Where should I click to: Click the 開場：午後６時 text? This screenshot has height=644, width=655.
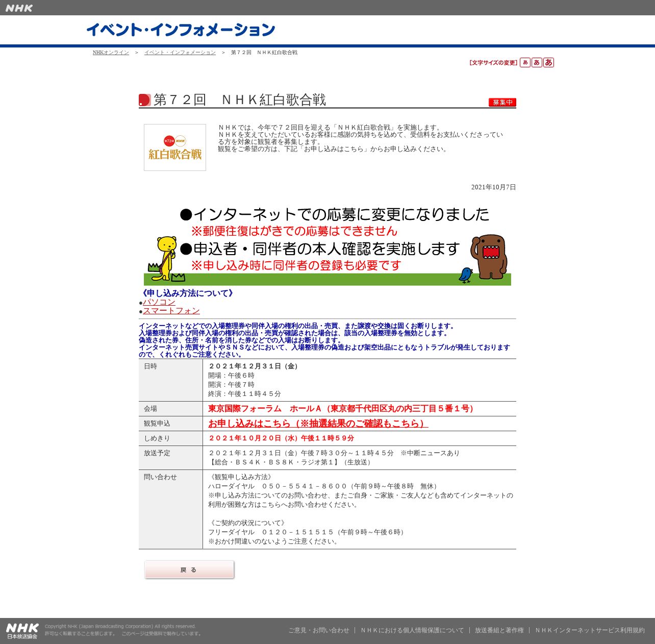click(x=231, y=376)
